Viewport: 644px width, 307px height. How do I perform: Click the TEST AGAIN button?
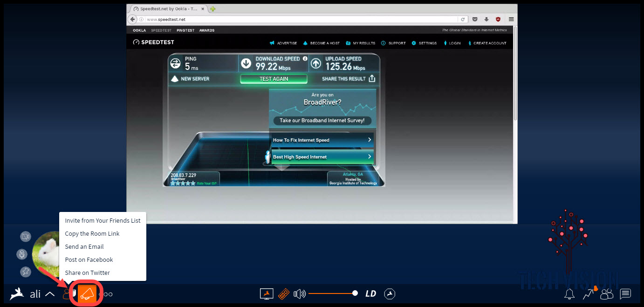pyautogui.click(x=274, y=79)
